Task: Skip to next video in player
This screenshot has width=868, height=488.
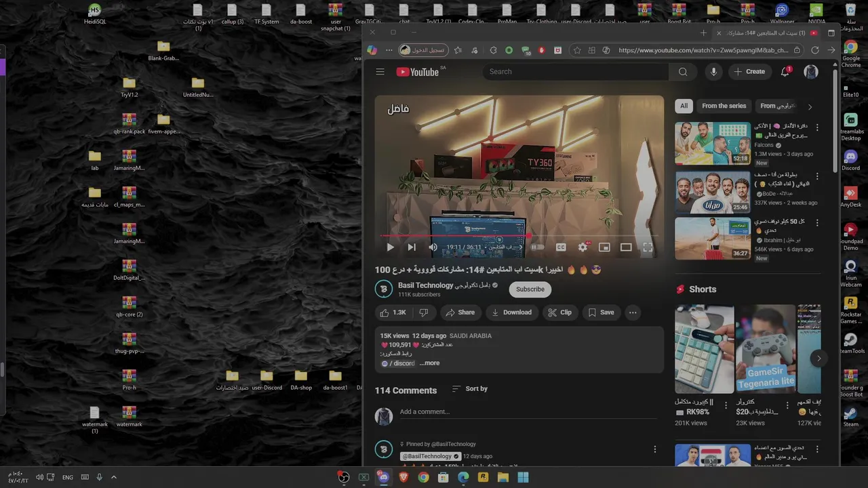Action: [412, 247]
